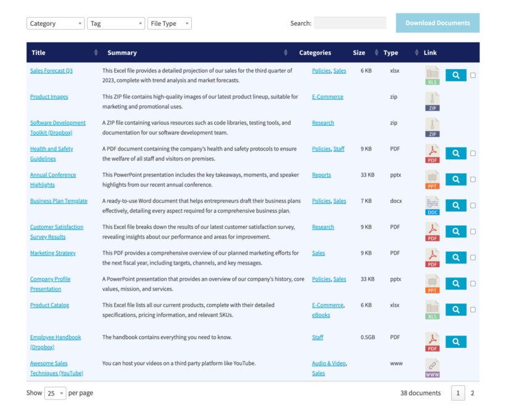Open the Category filter dropdown
The image size is (506, 420).
point(55,23)
